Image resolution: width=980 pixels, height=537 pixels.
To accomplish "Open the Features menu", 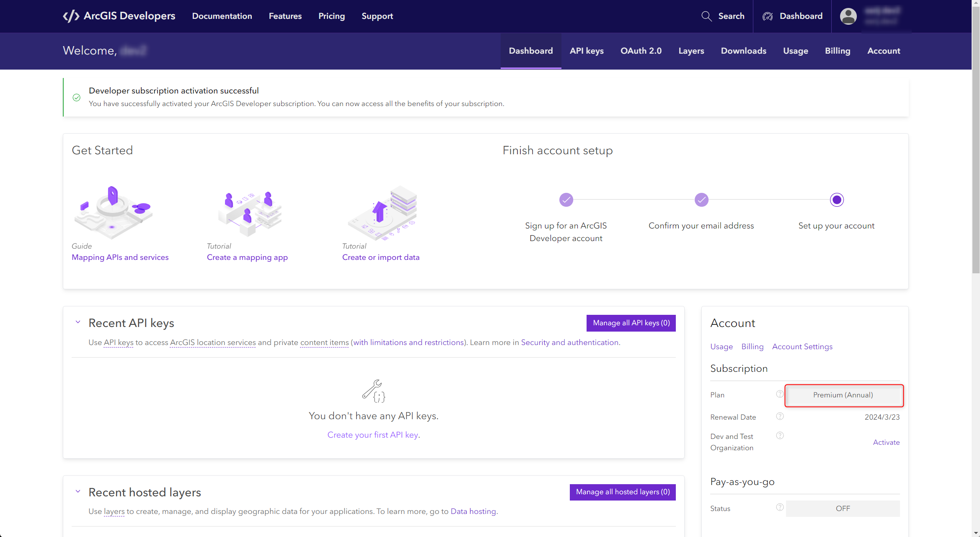I will [x=285, y=16].
